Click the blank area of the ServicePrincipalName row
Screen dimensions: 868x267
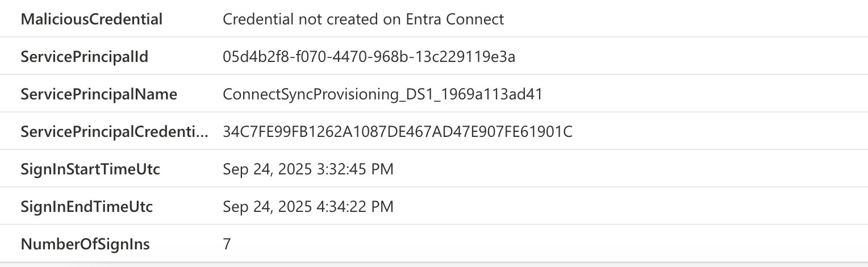tap(704, 94)
